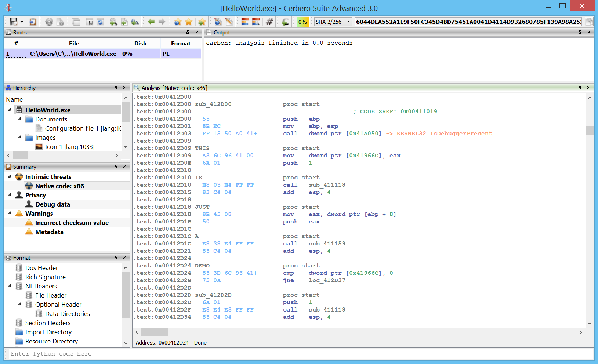Click the CODE XREF 0x00411019 address
The height and width of the screenshot is (364, 598).
[x=419, y=112]
